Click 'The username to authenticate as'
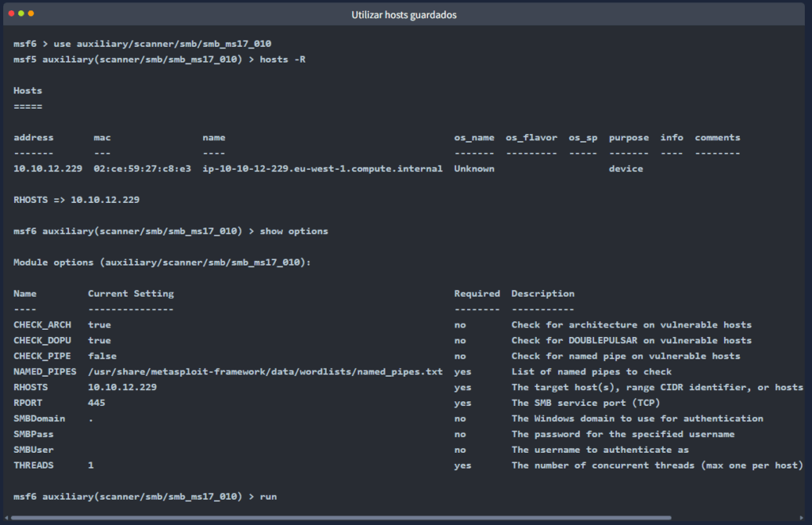The width and height of the screenshot is (812, 525). [x=600, y=450]
